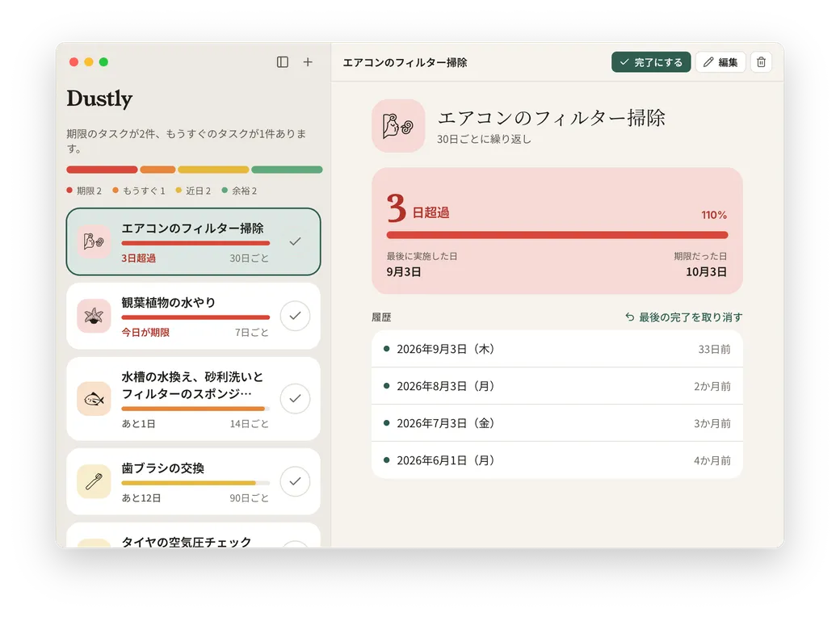The image size is (840, 617).
Task: Select the 観葉植物の水やり task title
Action: click(168, 303)
